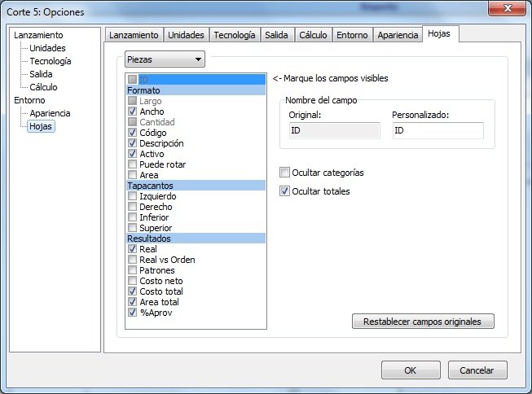Open the Cálculo tab
This screenshot has width=532, height=394.
click(x=313, y=35)
